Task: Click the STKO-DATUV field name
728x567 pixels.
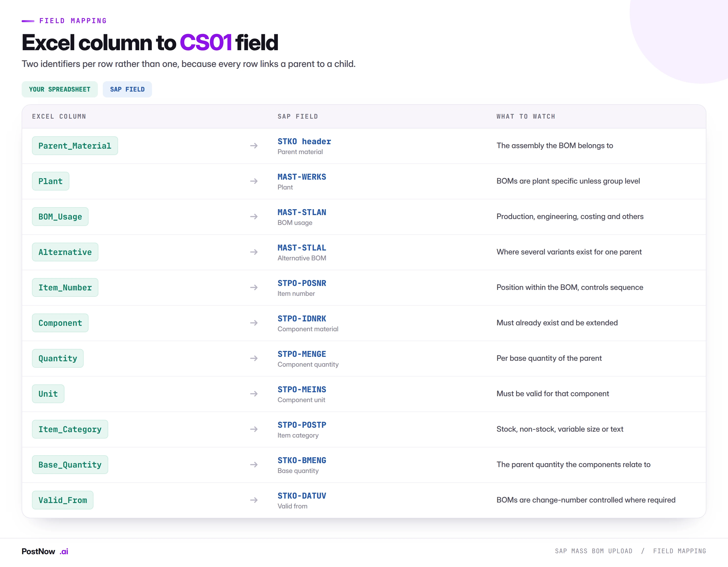Action: pos(302,496)
